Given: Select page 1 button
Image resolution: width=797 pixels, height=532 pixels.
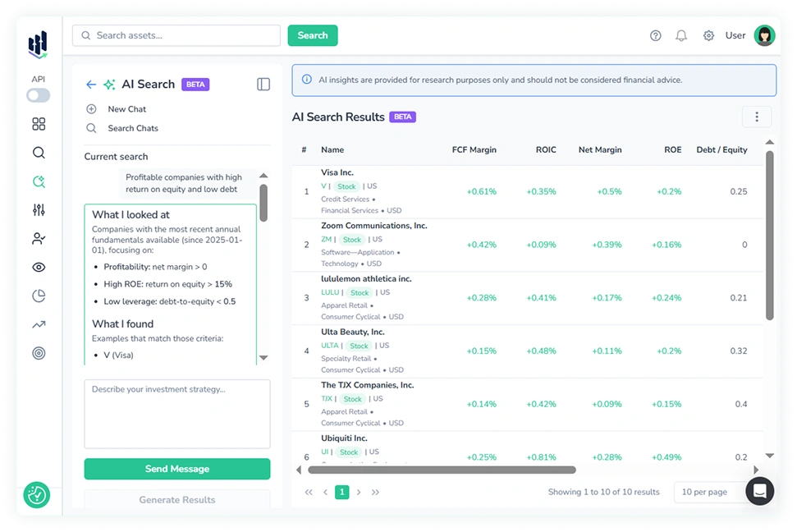Looking at the screenshot, I should [342, 493].
